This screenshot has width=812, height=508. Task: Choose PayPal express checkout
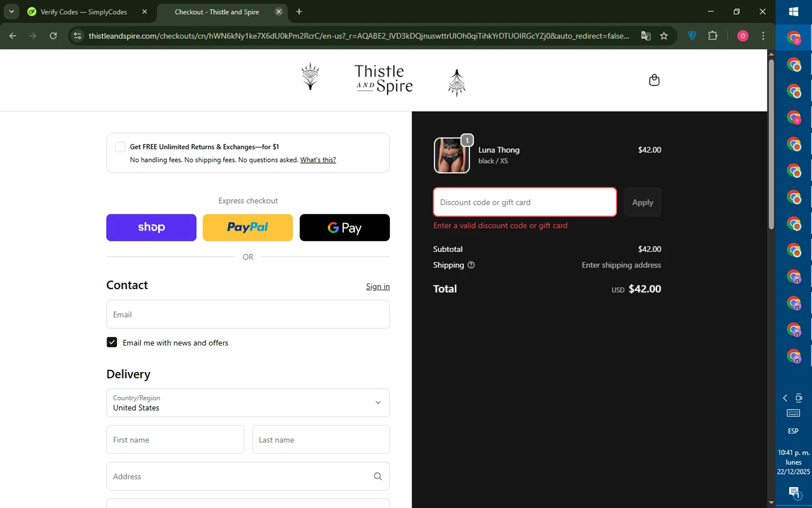[248, 227]
